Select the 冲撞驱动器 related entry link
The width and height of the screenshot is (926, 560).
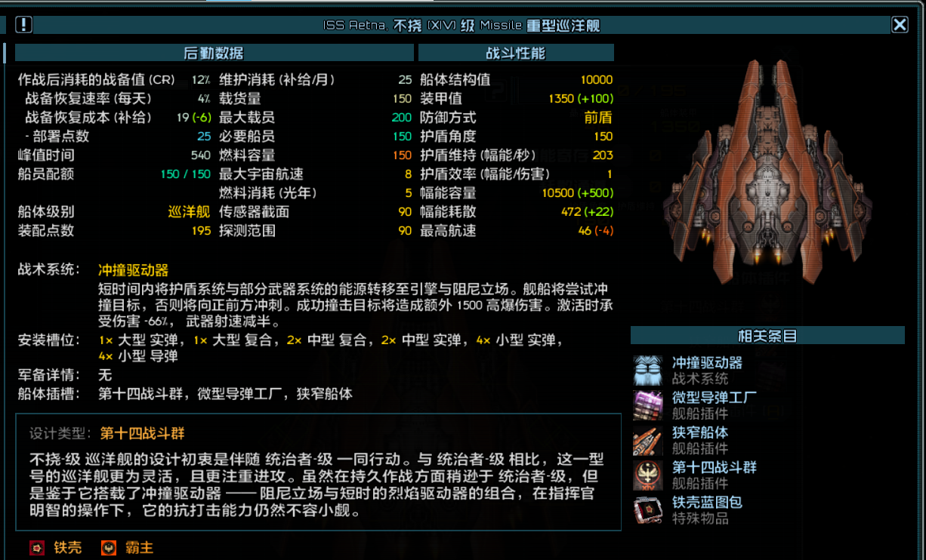(707, 363)
